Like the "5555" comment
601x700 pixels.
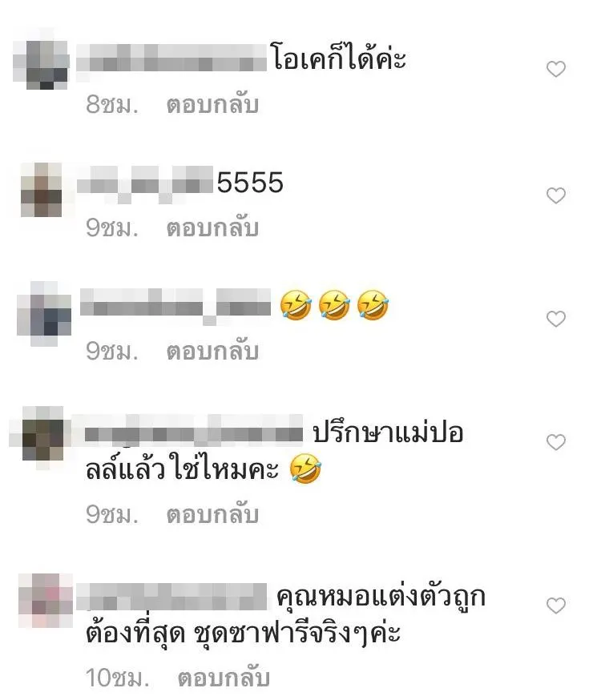pos(556,195)
